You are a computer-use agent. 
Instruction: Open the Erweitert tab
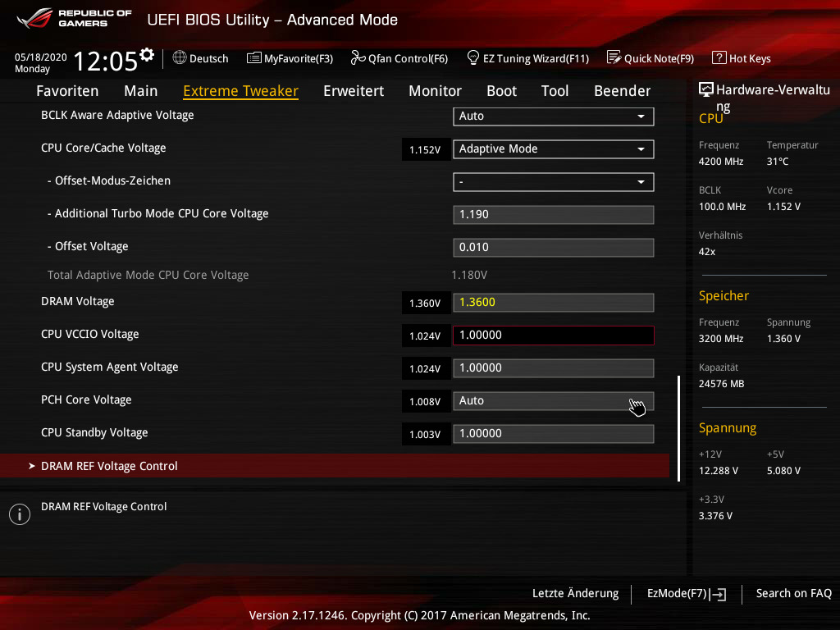click(x=354, y=91)
